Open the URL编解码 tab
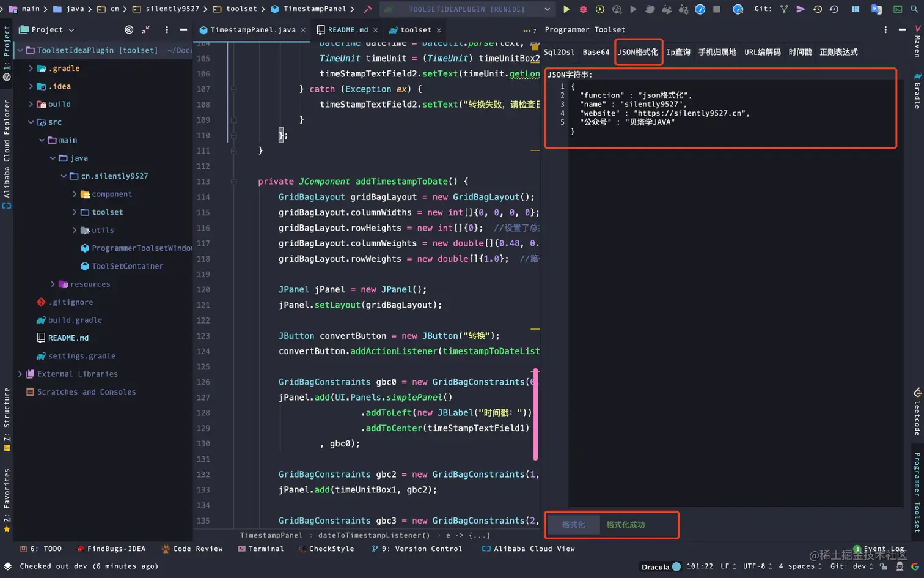Viewport: 924px width, 578px height. pyautogui.click(x=763, y=53)
